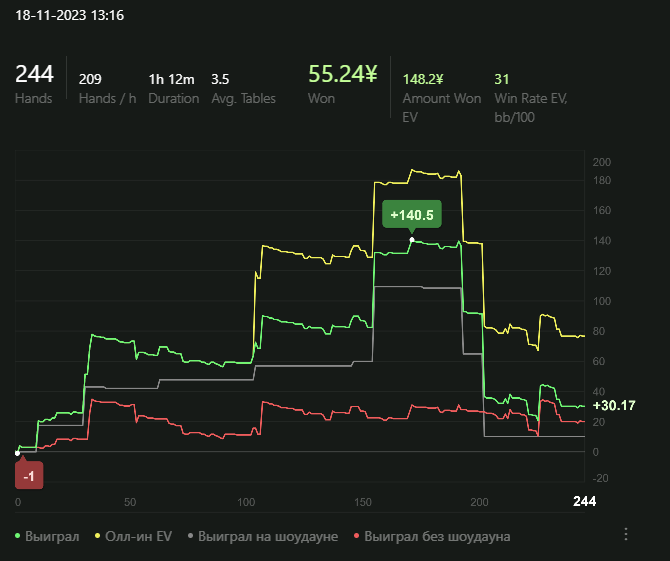This screenshot has width=670, height=561.
Task: Click the Win Rate EV, bb/100 caption
Action: 531,108
